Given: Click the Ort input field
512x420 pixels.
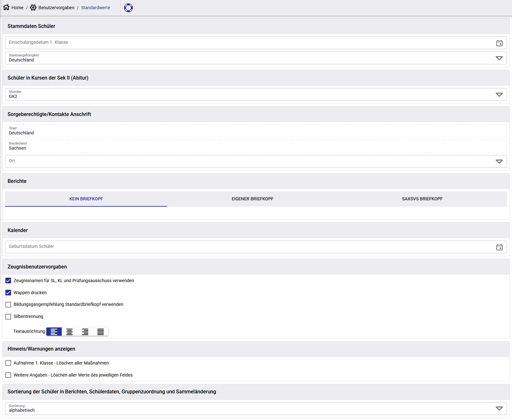Looking at the screenshot, I should (x=247, y=161).
